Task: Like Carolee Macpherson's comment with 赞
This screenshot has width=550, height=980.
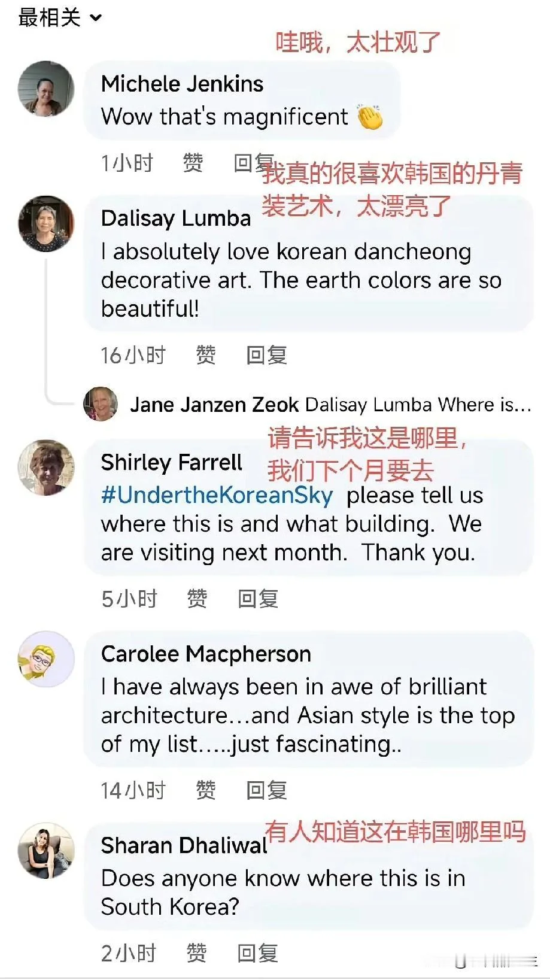Action: 205,790
